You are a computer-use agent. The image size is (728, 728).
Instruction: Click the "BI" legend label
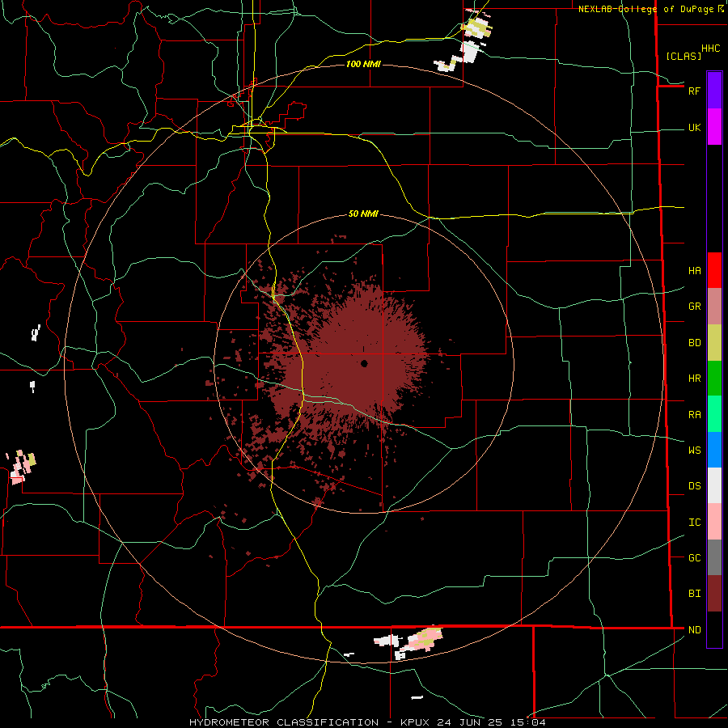pos(694,594)
